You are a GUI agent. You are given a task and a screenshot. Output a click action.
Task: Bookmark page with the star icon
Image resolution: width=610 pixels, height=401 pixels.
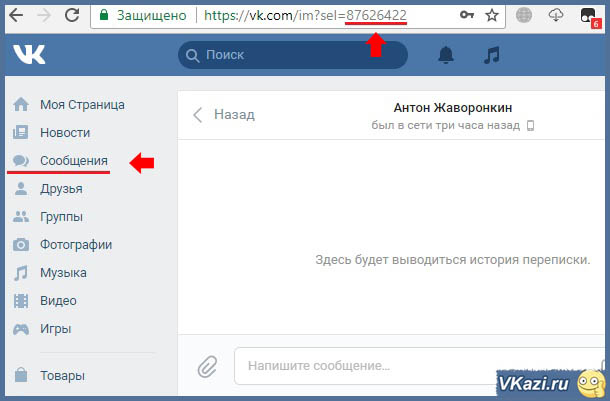(492, 15)
